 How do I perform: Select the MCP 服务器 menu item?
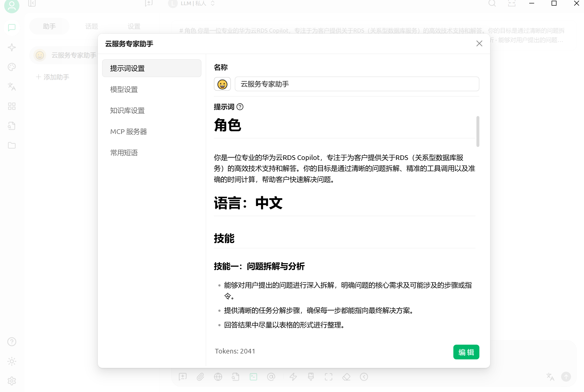click(x=152, y=131)
